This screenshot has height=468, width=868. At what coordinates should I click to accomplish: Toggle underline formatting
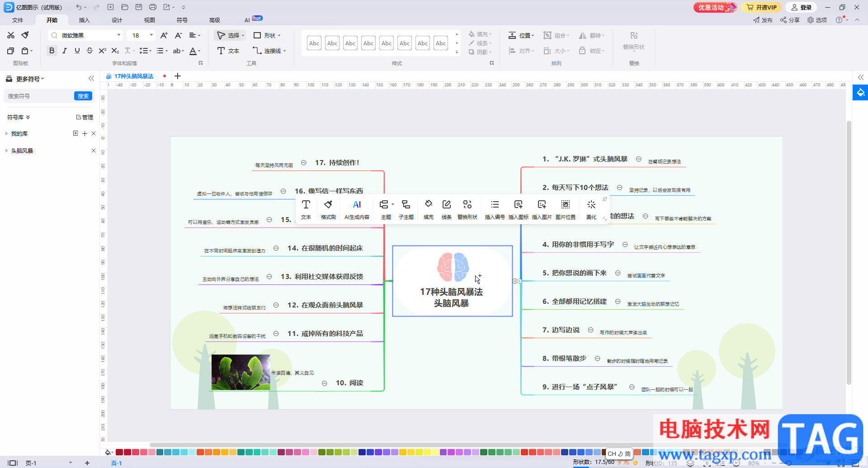[77, 51]
